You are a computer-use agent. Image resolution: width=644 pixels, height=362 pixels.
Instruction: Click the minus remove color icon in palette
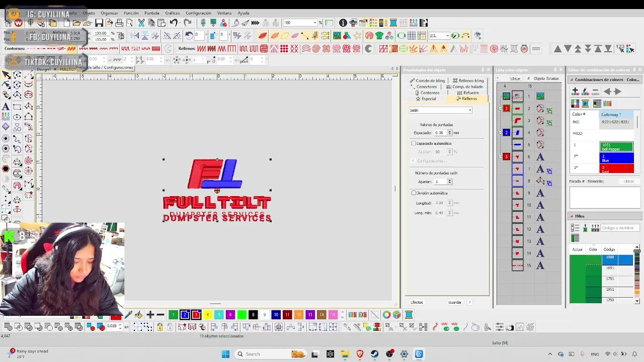click(160, 315)
